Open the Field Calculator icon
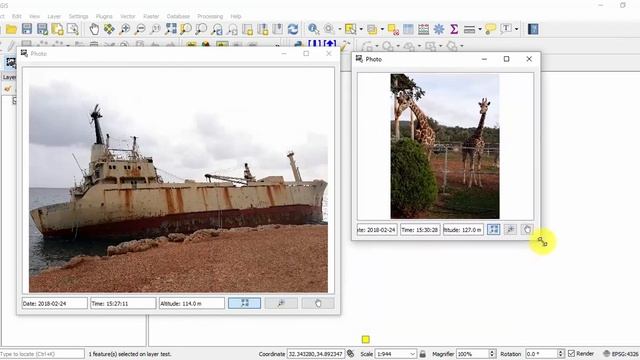Viewport: 640px width, 360px height. pos(424,29)
